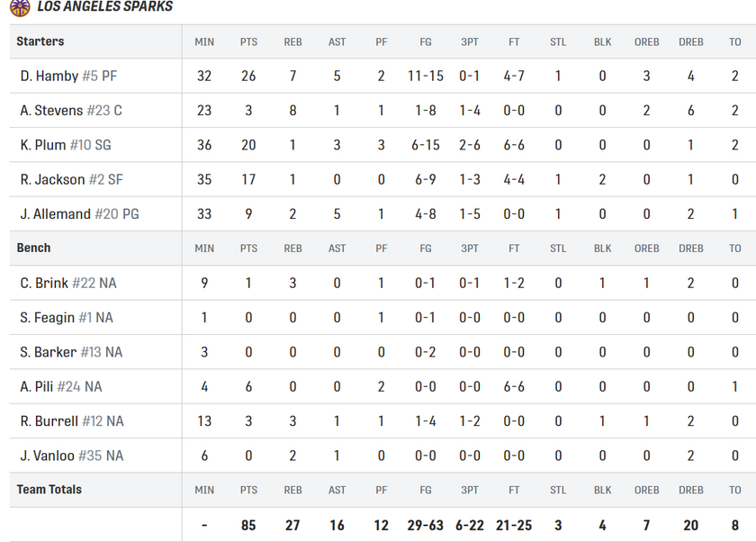Click the PTS header in Starters row
756x542 pixels.
248,42
